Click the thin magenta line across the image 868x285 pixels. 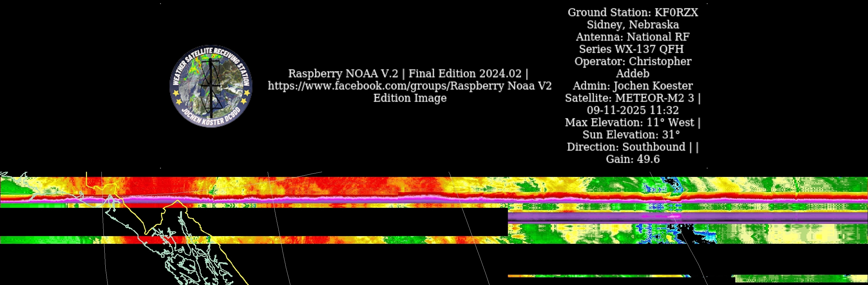[337, 199]
